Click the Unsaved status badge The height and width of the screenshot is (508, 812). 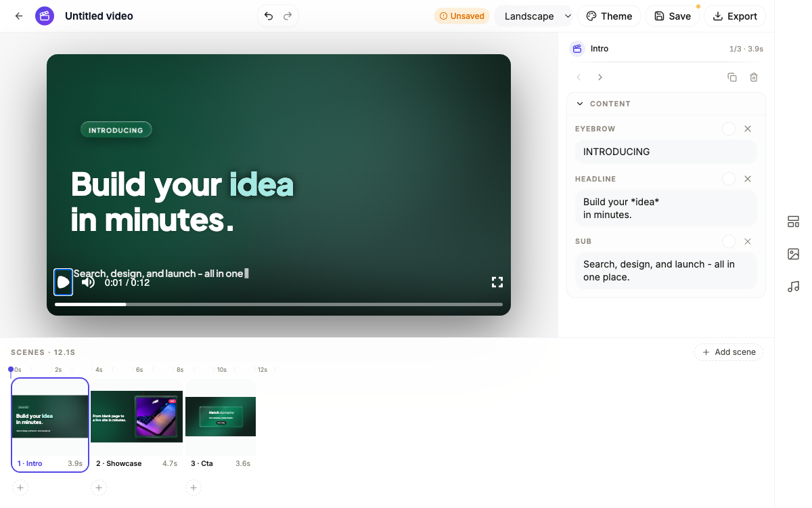pyautogui.click(x=462, y=16)
